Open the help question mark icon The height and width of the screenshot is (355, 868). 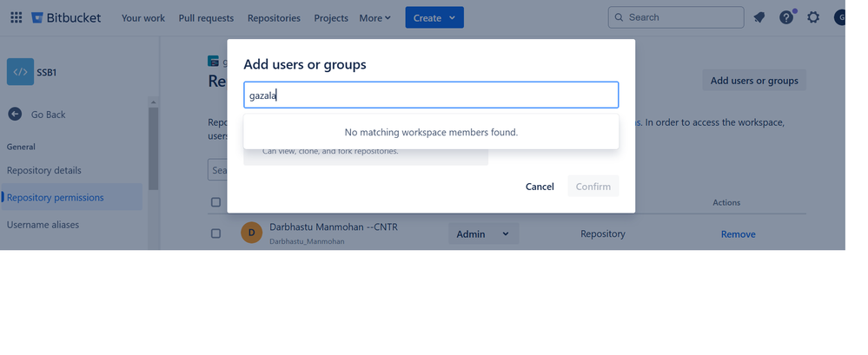coord(786,17)
